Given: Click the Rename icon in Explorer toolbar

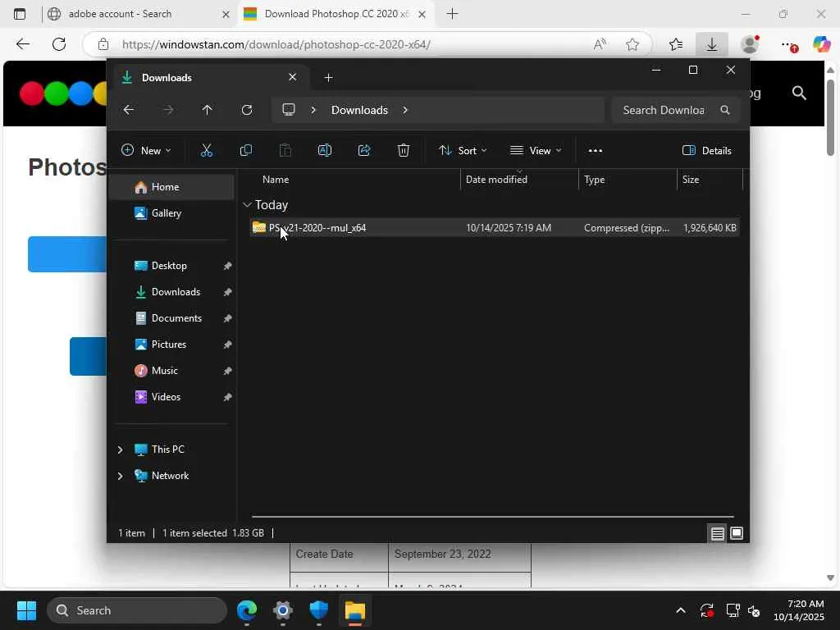Looking at the screenshot, I should (325, 151).
